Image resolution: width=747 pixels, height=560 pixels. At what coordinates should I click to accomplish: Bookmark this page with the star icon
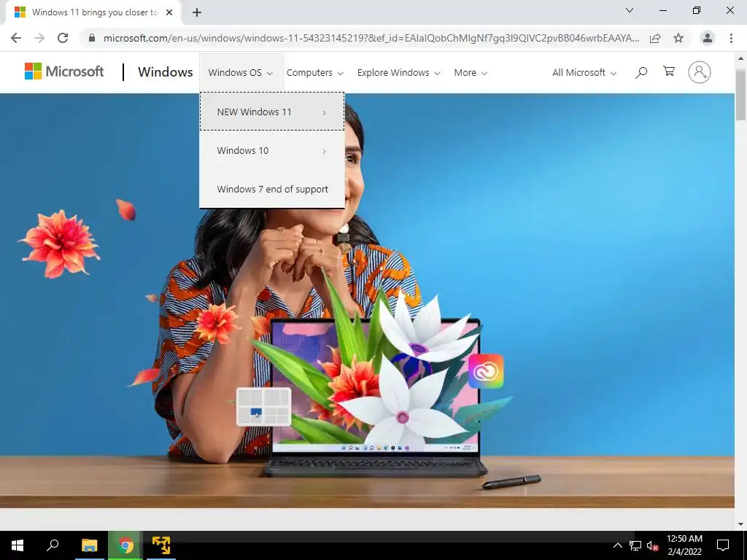click(x=678, y=38)
